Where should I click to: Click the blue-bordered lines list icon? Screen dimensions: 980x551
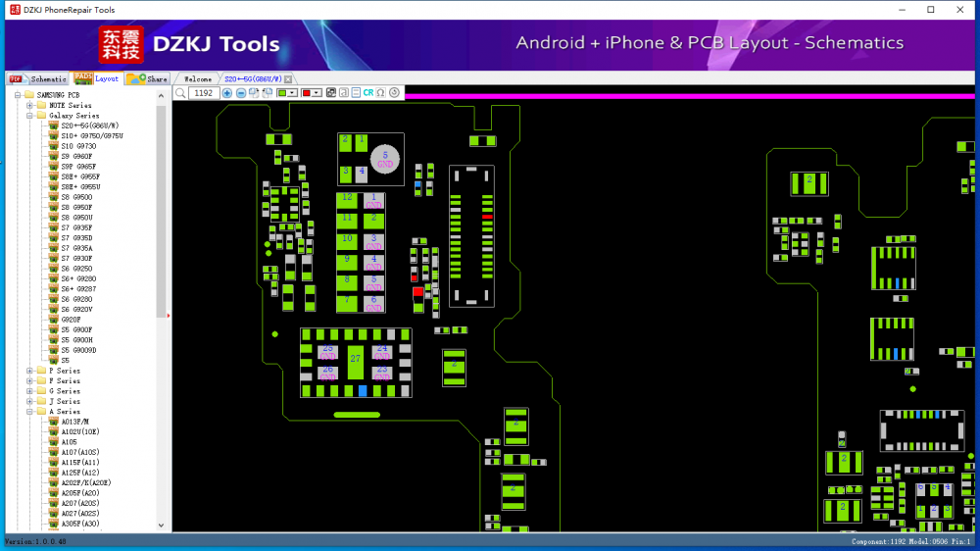(356, 93)
